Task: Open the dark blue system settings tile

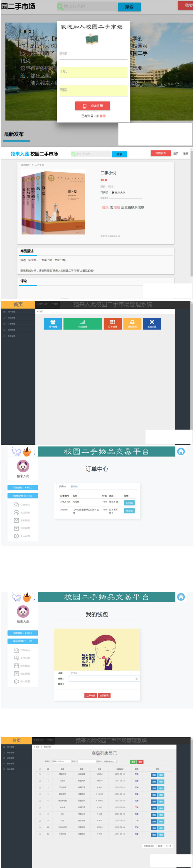Action: pos(152,324)
